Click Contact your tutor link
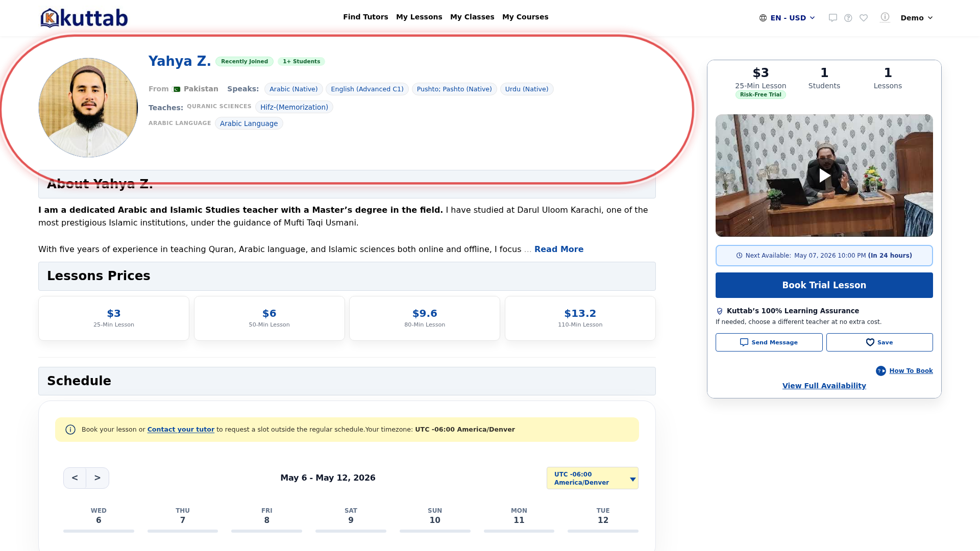980x551 pixels. tap(181, 430)
